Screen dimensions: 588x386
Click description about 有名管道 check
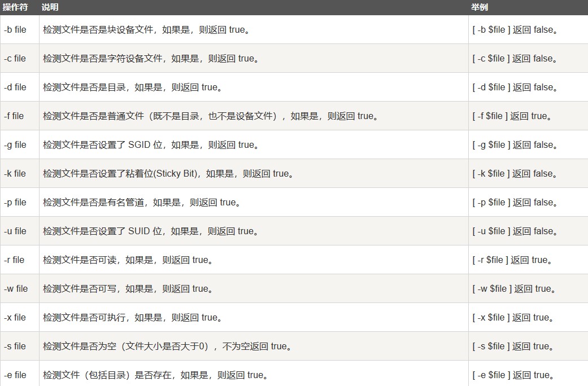pos(142,203)
